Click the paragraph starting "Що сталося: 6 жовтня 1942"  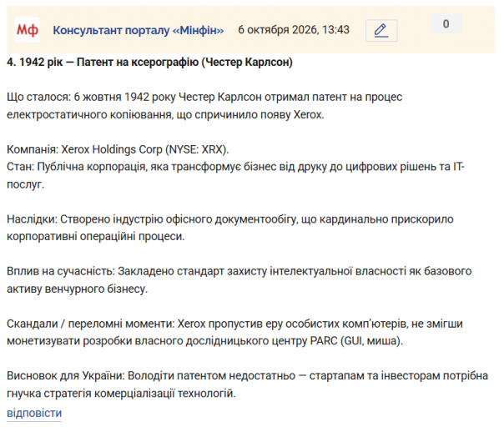[204, 106]
